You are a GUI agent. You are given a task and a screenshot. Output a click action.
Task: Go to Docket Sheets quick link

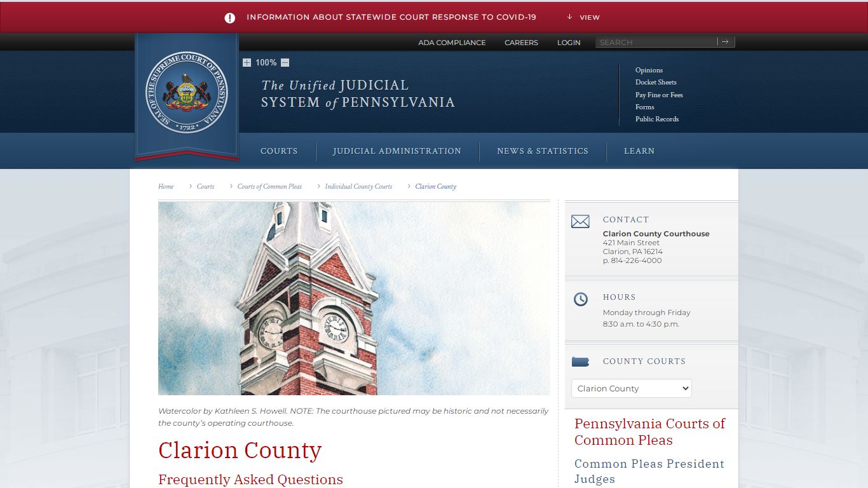tap(656, 82)
